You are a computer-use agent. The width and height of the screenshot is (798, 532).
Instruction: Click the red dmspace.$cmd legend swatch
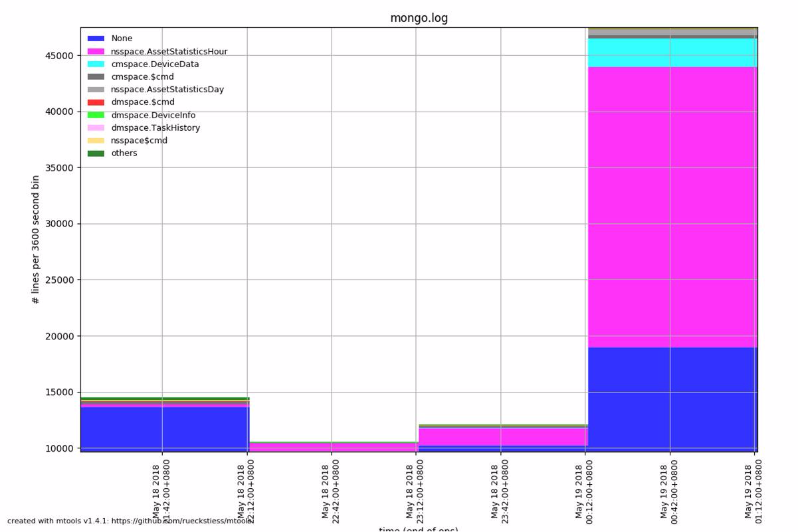point(96,102)
